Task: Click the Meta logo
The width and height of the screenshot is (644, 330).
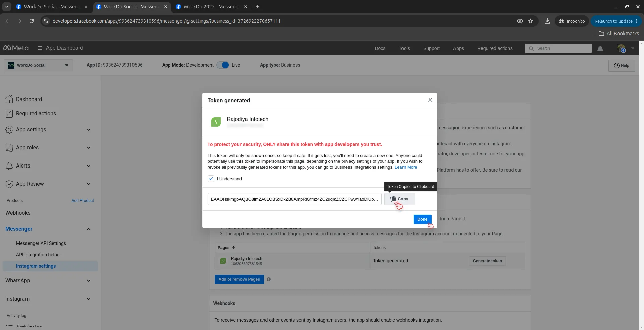Action: (x=16, y=48)
